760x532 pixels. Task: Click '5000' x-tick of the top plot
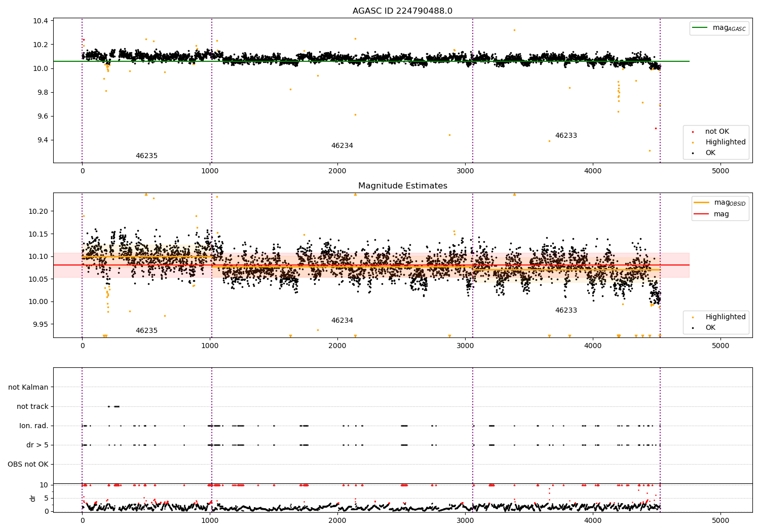point(720,171)
